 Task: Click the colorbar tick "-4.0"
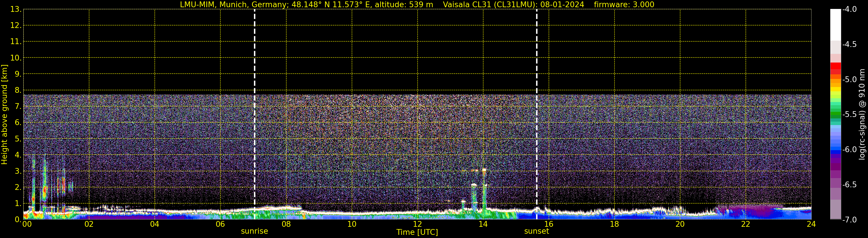pyautogui.click(x=849, y=10)
